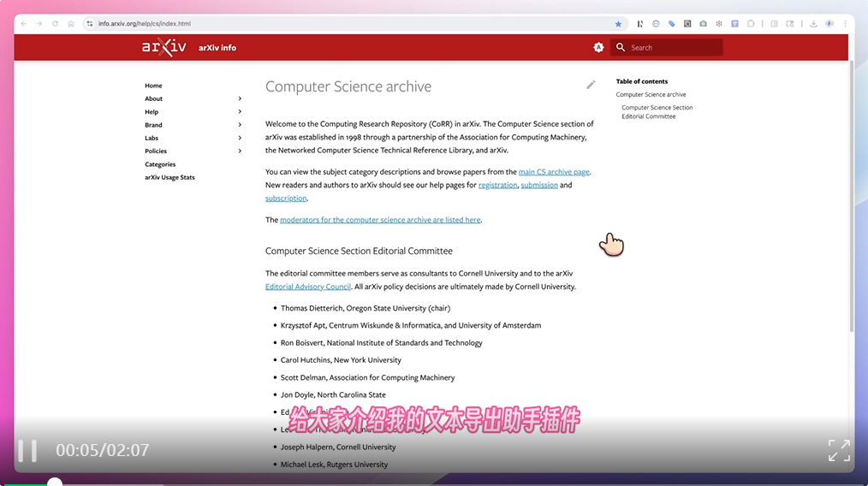Click the search magnifier icon in header

pyautogui.click(x=621, y=48)
